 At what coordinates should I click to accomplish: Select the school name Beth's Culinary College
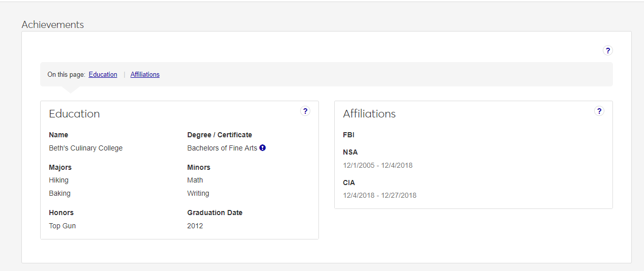tap(85, 148)
